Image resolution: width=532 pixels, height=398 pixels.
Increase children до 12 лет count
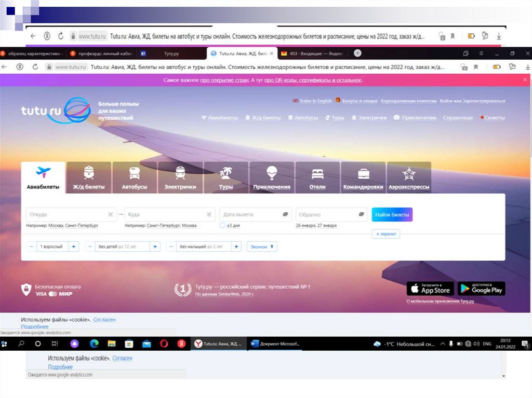pos(155,246)
